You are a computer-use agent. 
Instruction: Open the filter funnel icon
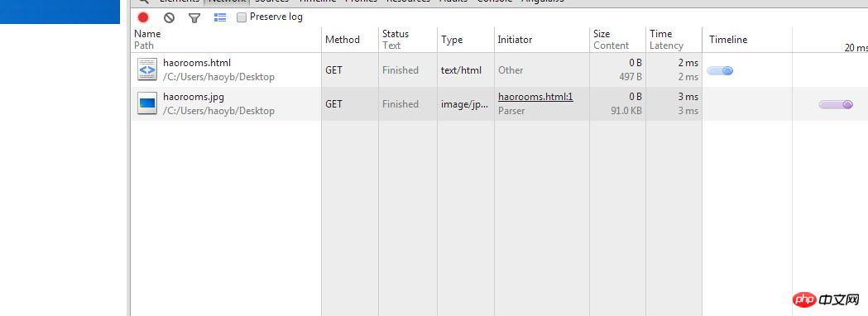tap(194, 18)
